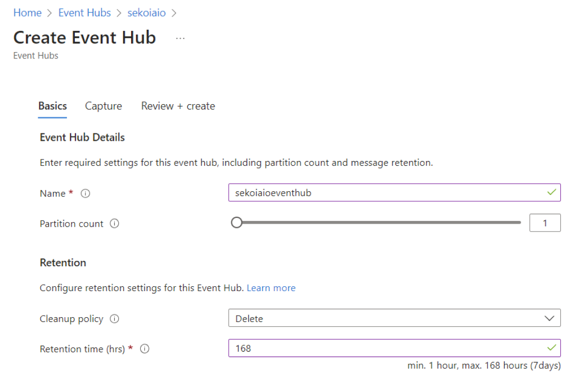Click the Partition count slider handle
The height and width of the screenshot is (391, 588).
click(x=237, y=223)
